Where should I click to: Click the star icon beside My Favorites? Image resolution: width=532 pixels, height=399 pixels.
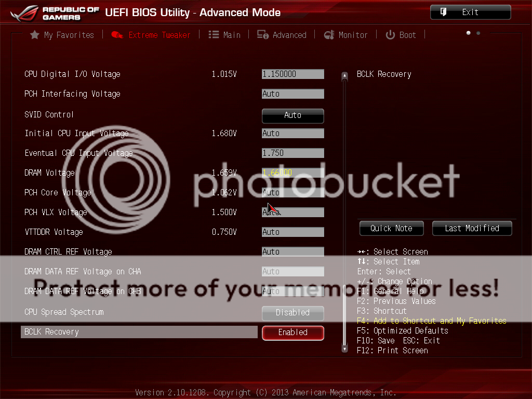[35, 35]
